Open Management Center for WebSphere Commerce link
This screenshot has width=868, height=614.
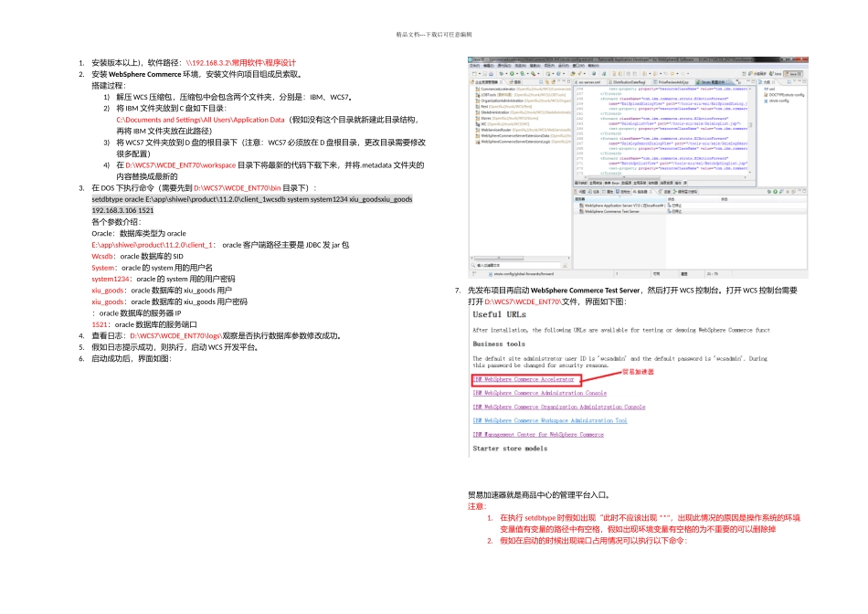(539, 434)
